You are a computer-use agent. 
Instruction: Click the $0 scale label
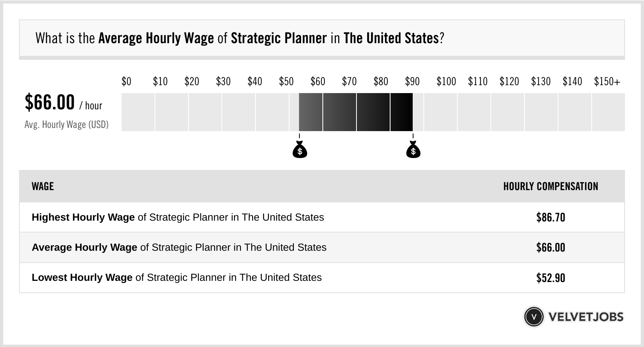(x=126, y=82)
